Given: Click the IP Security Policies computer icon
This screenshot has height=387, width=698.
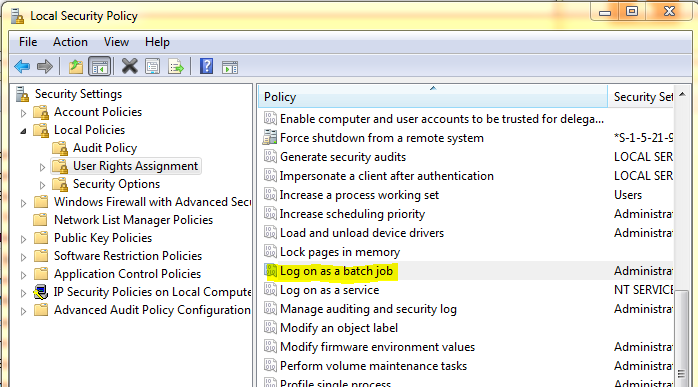Looking at the screenshot, I should (41, 292).
